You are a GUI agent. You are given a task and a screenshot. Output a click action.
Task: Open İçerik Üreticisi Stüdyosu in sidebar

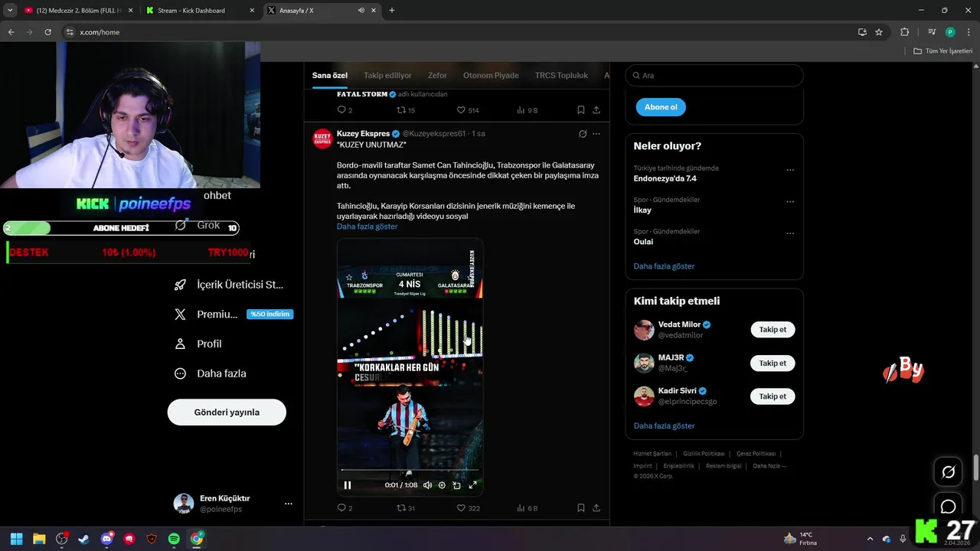230,285
